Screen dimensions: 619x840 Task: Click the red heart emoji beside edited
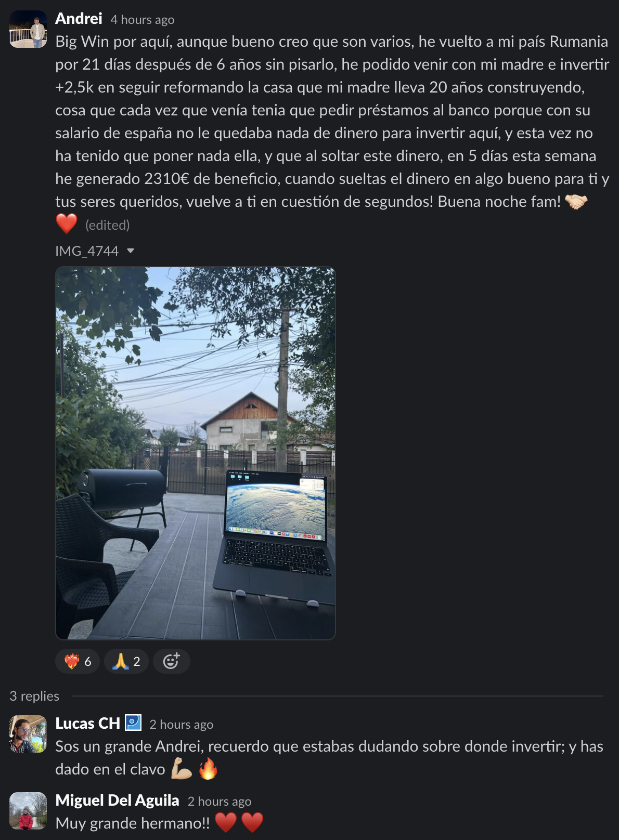point(67,224)
